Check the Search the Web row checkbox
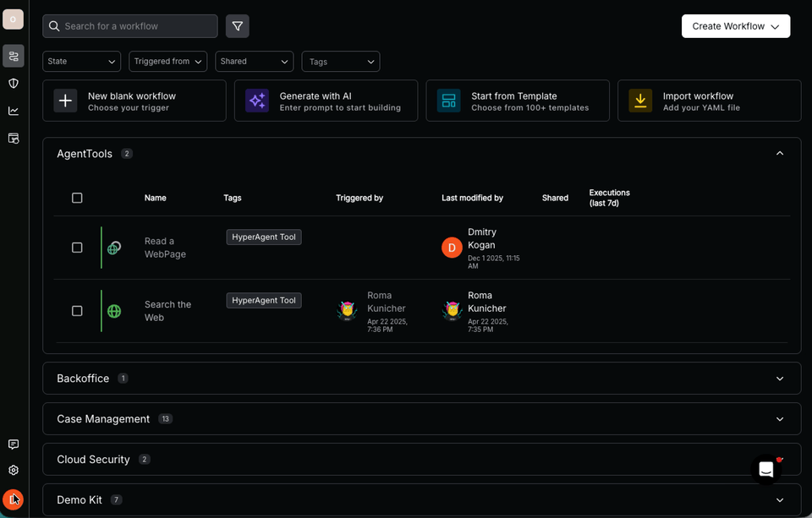This screenshot has width=812, height=518. point(77,310)
